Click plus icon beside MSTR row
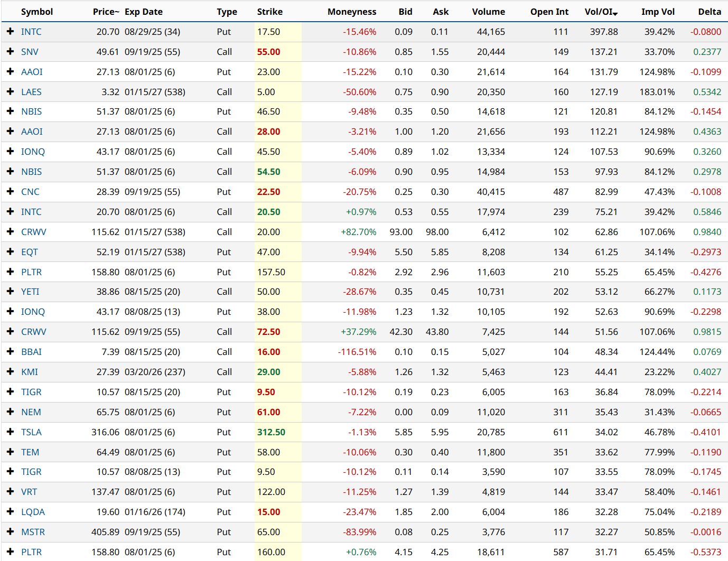Viewport: 728px width, 561px height. click(10, 532)
